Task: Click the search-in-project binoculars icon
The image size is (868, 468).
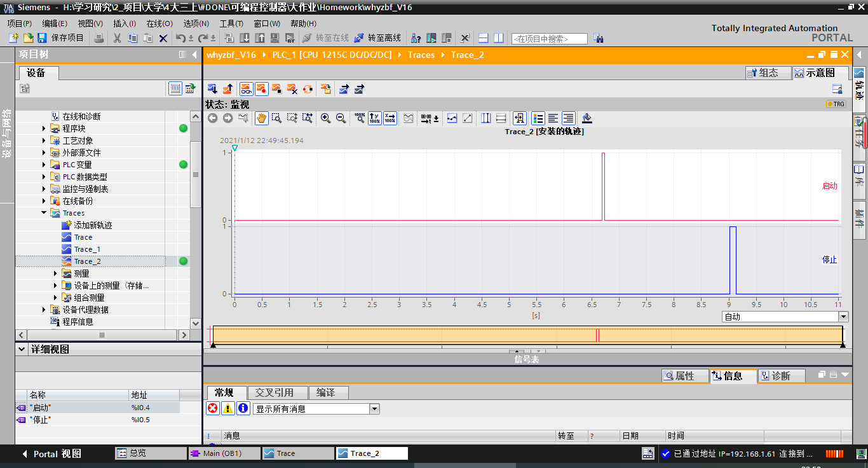Action: [x=598, y=38]
